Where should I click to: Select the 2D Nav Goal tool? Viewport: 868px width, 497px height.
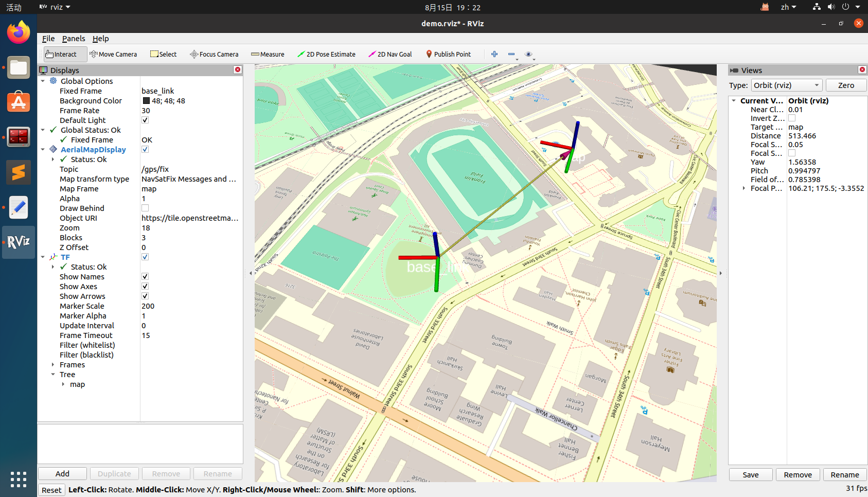(390, 54)
